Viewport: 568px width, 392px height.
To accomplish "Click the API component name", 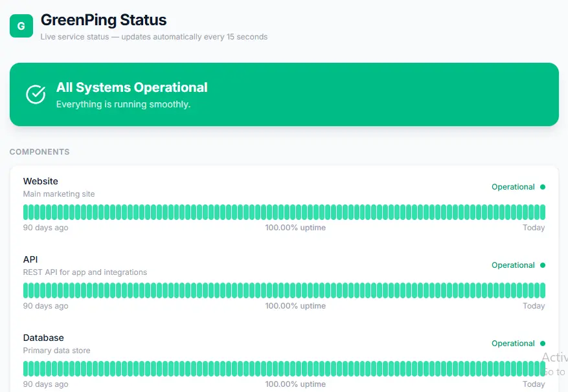I will (30, 259).
